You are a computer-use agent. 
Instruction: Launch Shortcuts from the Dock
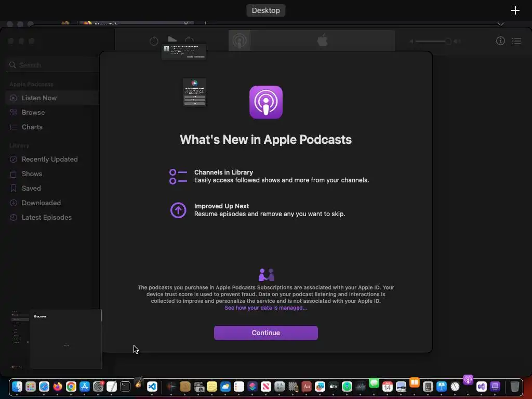252,387
